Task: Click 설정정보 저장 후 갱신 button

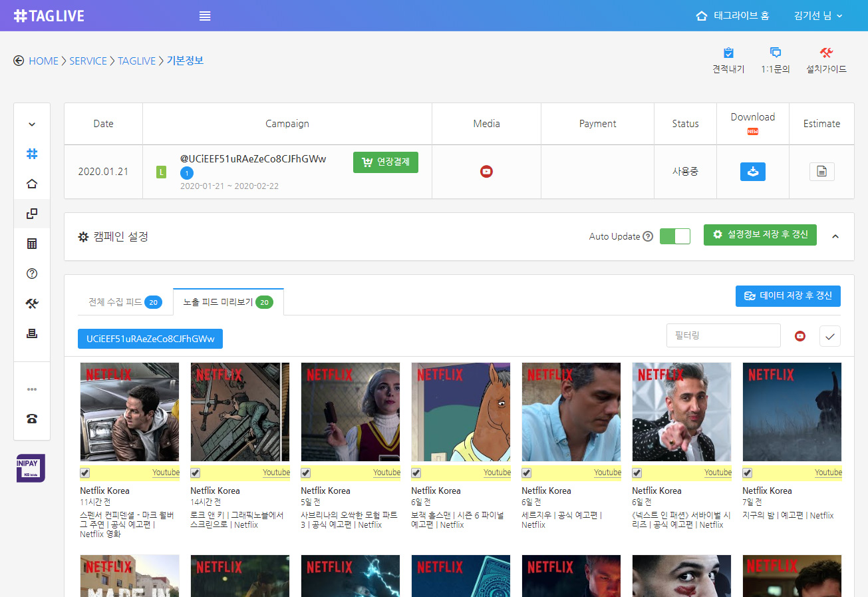Action: [760, 235]
